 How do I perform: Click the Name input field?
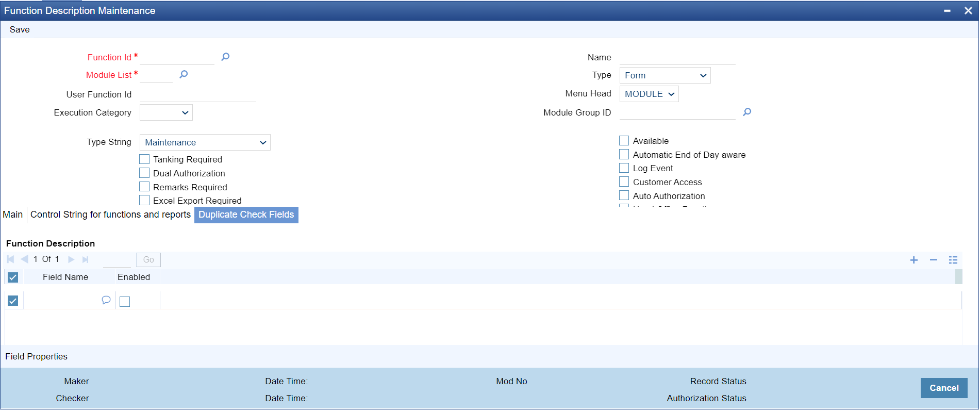[677, 57]
